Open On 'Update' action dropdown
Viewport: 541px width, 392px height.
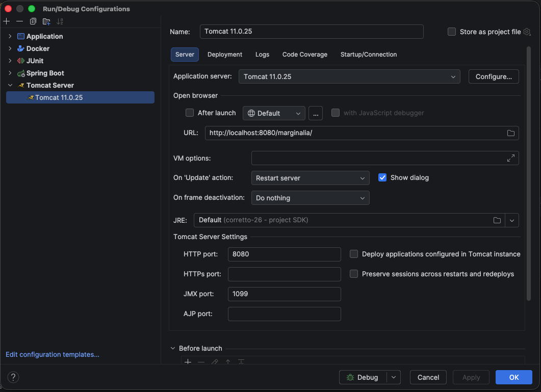(310, 178)
